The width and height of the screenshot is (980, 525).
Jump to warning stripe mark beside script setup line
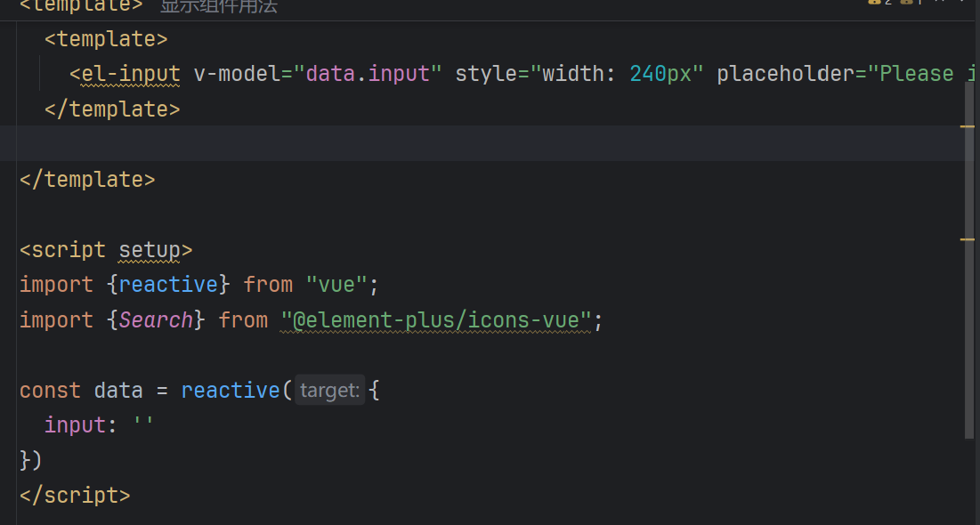pyautogui.click(x=968, y=239)
